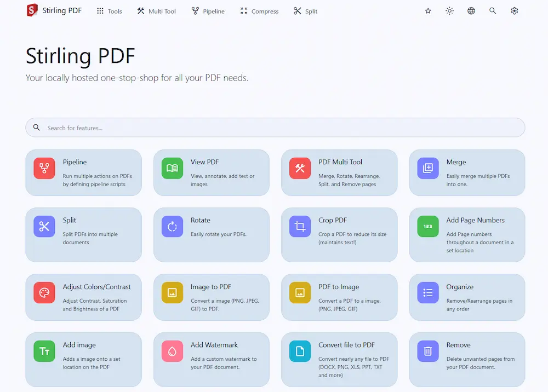Click the Rotate card icon

[172, 226]
